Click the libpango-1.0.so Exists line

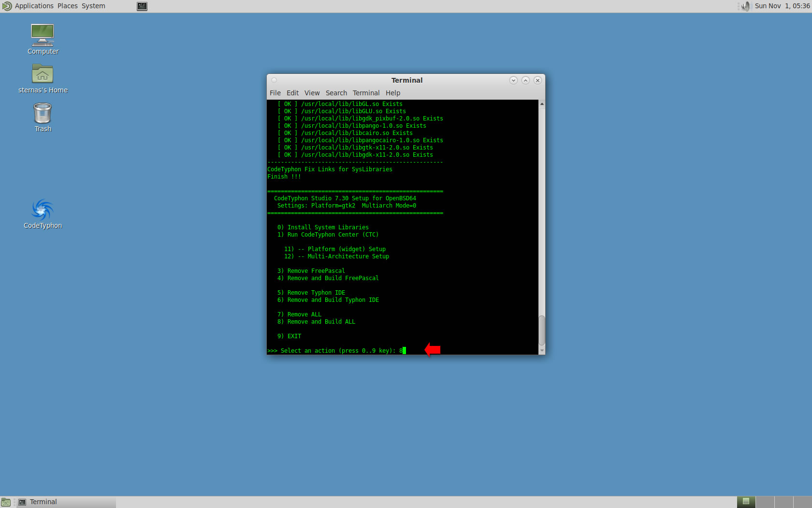tap(352, 126)
